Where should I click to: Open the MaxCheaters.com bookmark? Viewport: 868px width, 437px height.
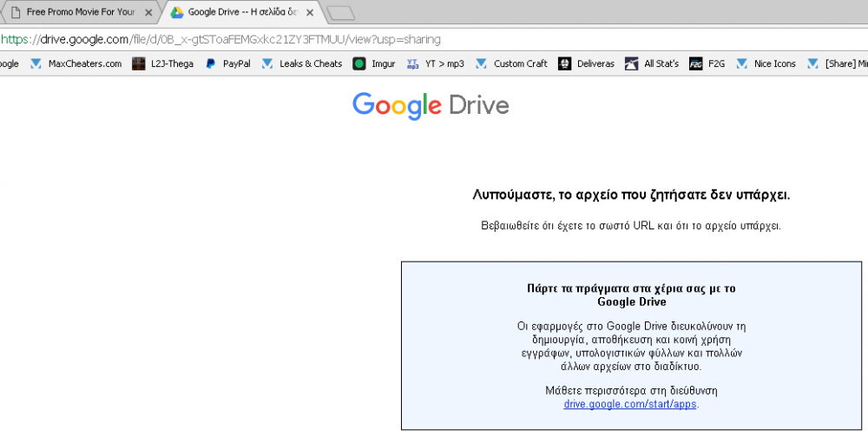coord(76,63)
